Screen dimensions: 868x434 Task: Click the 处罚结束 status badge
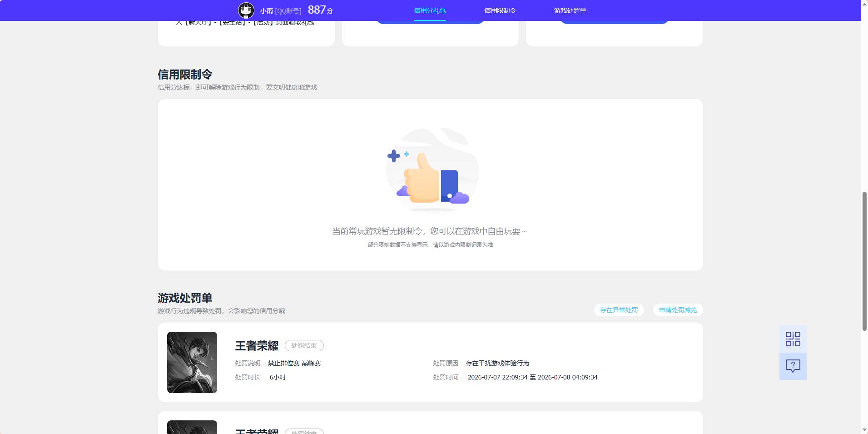tap(304, 345)
